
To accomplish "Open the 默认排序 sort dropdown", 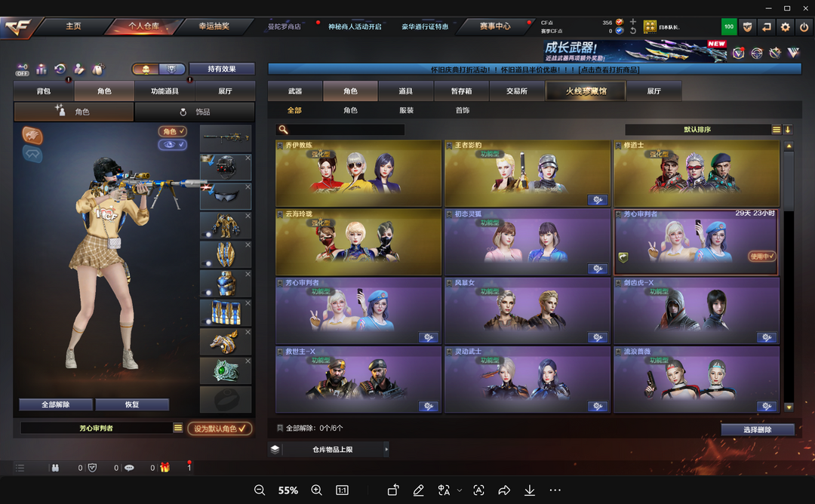I will coord(697,130).
